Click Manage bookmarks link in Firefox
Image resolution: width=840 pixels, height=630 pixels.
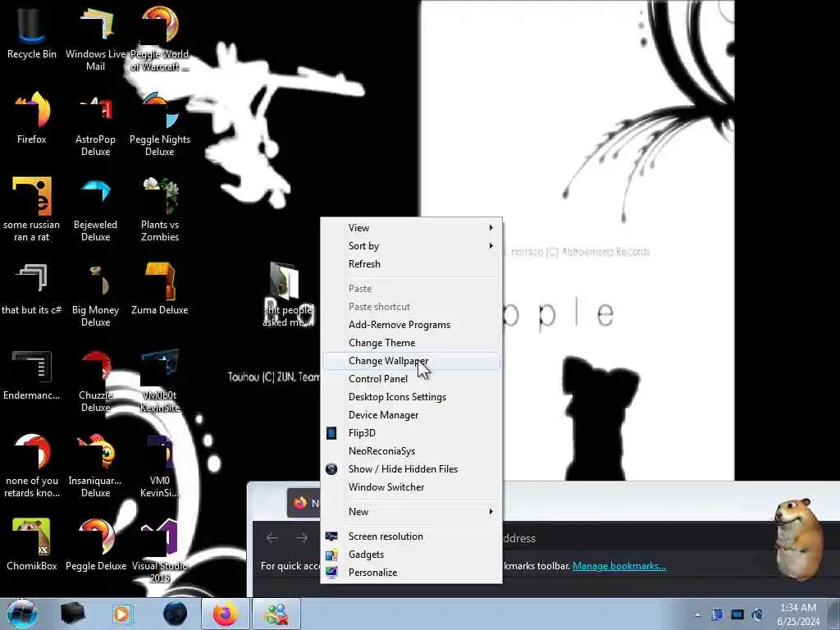pos(619,566)
